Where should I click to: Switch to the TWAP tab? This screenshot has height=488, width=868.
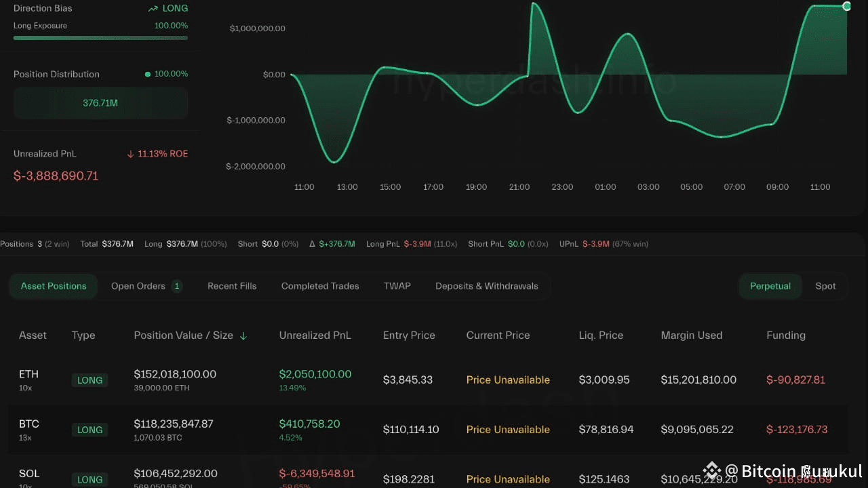point(397,286)
